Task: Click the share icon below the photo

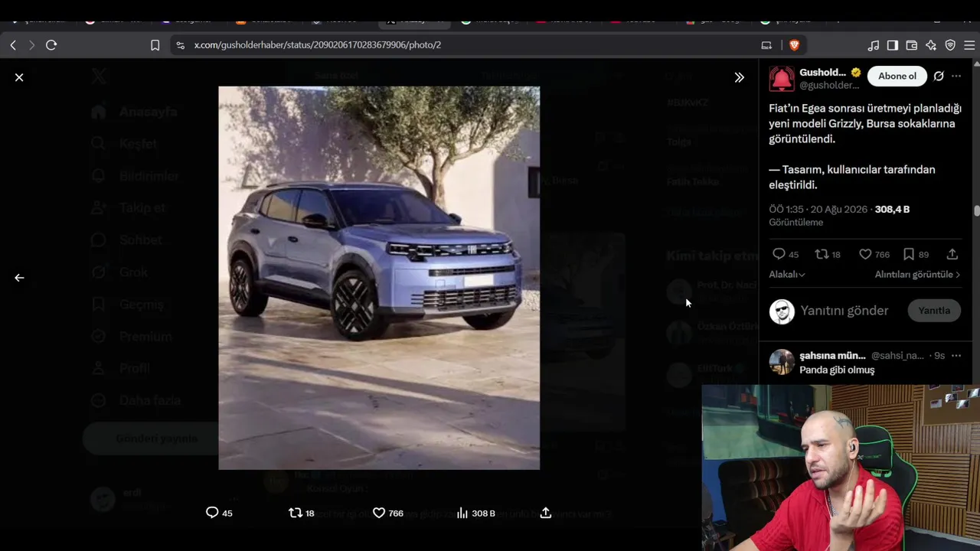Action: click(546, 513)
